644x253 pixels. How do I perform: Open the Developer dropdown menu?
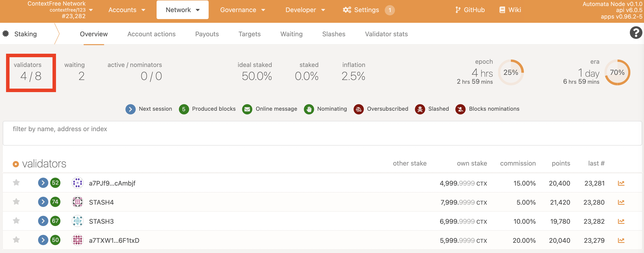pyautogui.click(x=305, y=10)
